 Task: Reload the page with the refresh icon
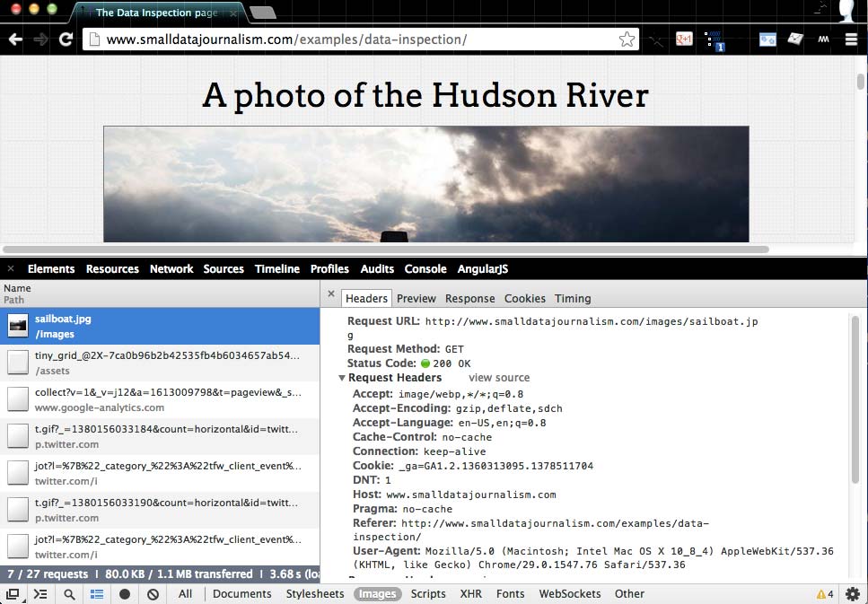click(x=66, y=39)
